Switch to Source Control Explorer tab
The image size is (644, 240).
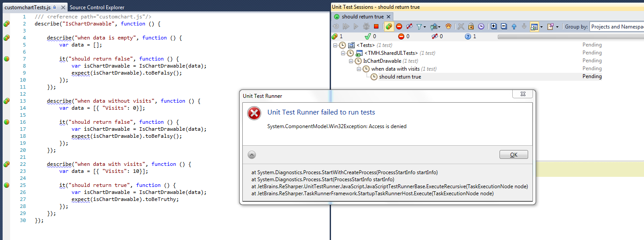click(x=97, y=7)
